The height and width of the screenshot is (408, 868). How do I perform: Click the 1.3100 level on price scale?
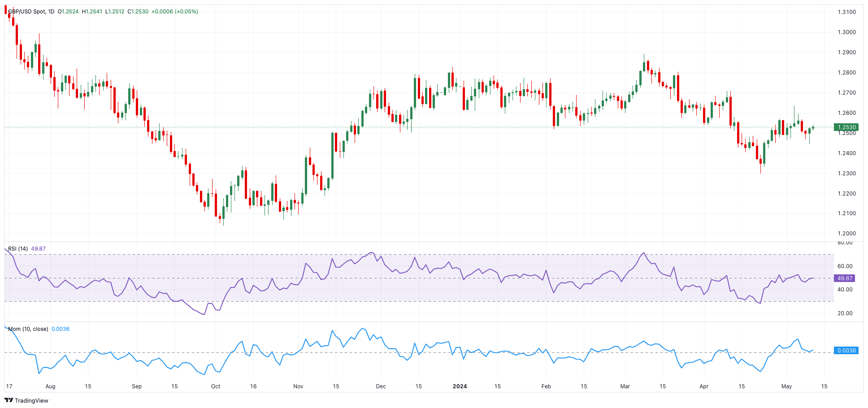point(846,12)
